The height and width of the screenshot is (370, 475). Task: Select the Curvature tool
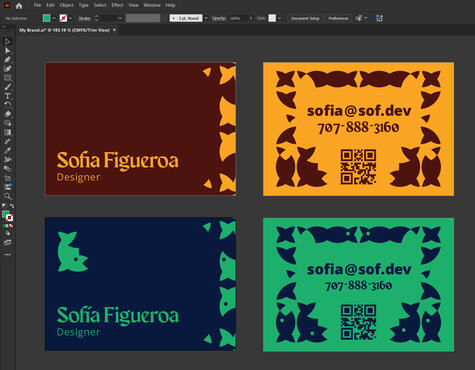7,69
